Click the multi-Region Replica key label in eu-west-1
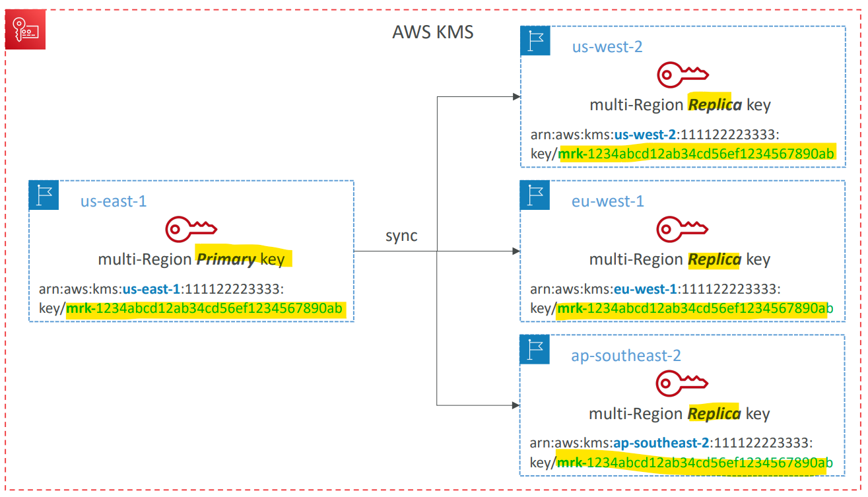The width and height of the screenshot is (868, 497). (x=680, y=259)
